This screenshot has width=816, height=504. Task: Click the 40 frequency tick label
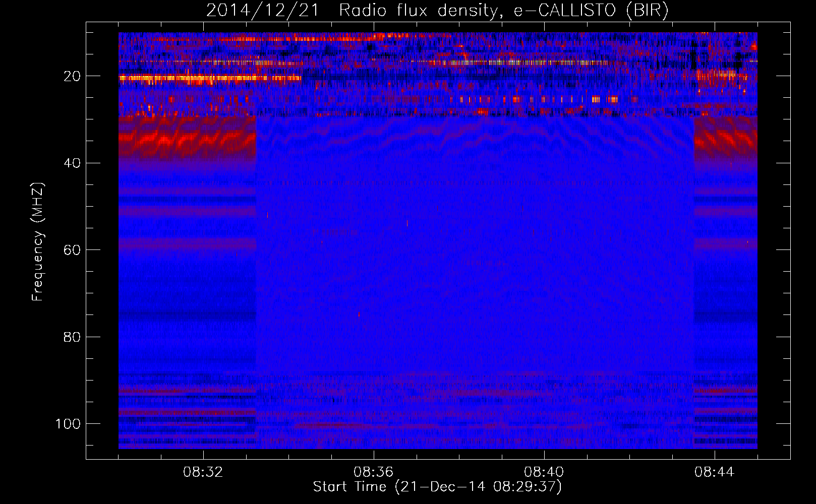(x=72, y=163)
